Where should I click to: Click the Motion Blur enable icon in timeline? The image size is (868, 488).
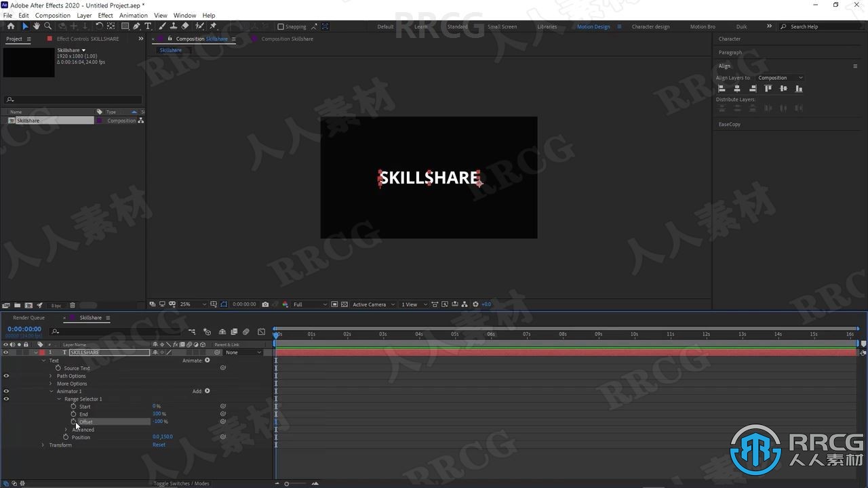[x=246, y=331]
